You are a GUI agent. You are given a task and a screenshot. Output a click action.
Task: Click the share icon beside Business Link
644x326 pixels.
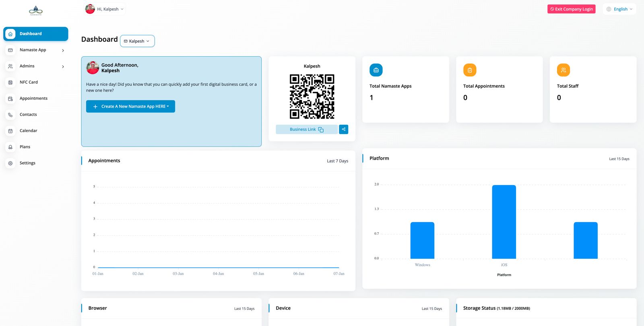[343, 129]
